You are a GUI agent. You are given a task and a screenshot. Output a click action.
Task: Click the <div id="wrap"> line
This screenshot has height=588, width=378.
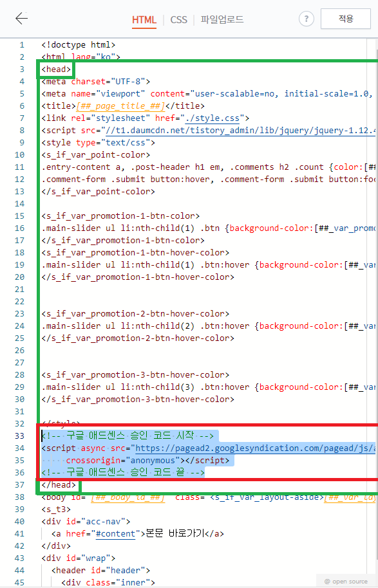click(79, 558)
